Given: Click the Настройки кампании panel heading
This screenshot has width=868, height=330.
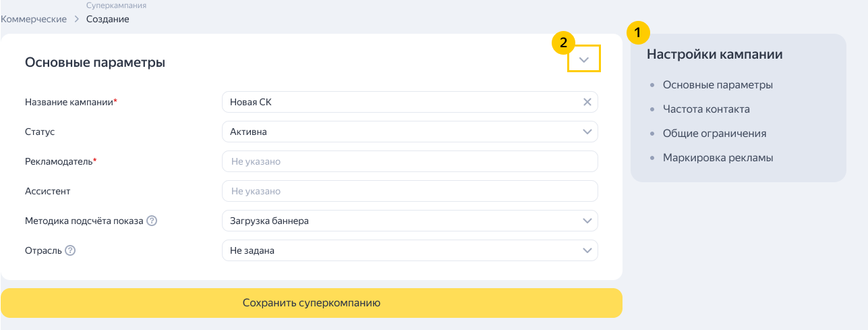Looking at the screenshot, I should point(714,55).
